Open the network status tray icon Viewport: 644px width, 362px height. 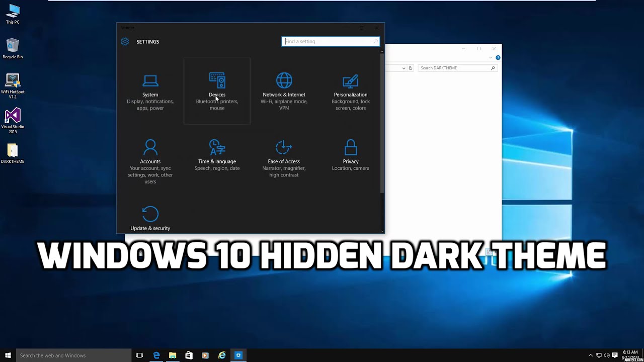point(599,355)
